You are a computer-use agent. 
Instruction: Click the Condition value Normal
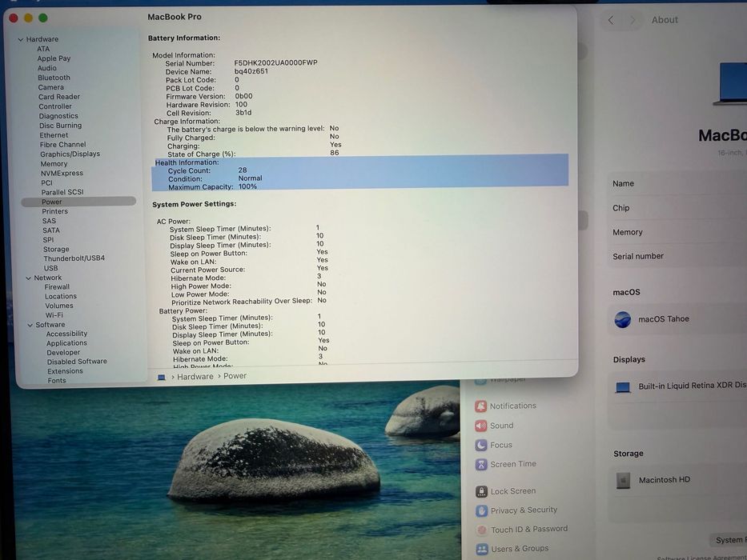pos(250,178)
